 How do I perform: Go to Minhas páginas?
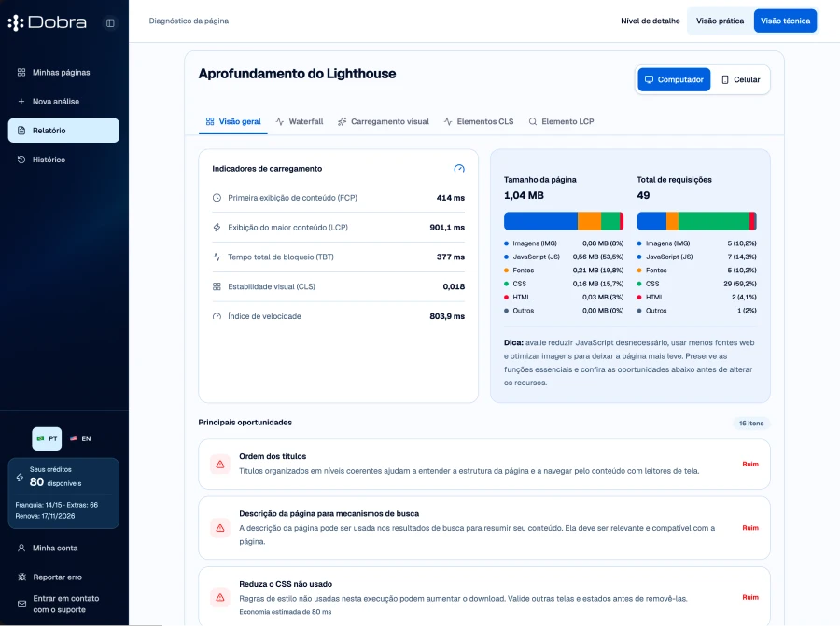pyautogui.click(x=63, y=72)
